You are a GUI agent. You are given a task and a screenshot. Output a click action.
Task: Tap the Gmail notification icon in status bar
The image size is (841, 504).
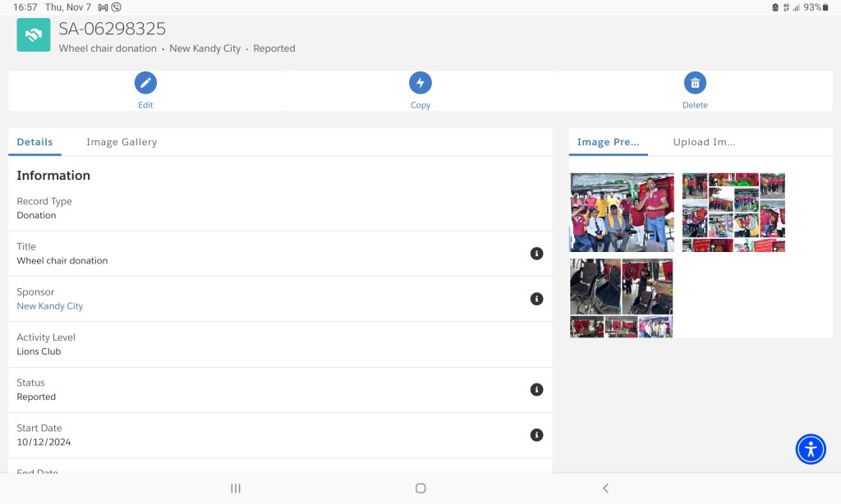103,7
